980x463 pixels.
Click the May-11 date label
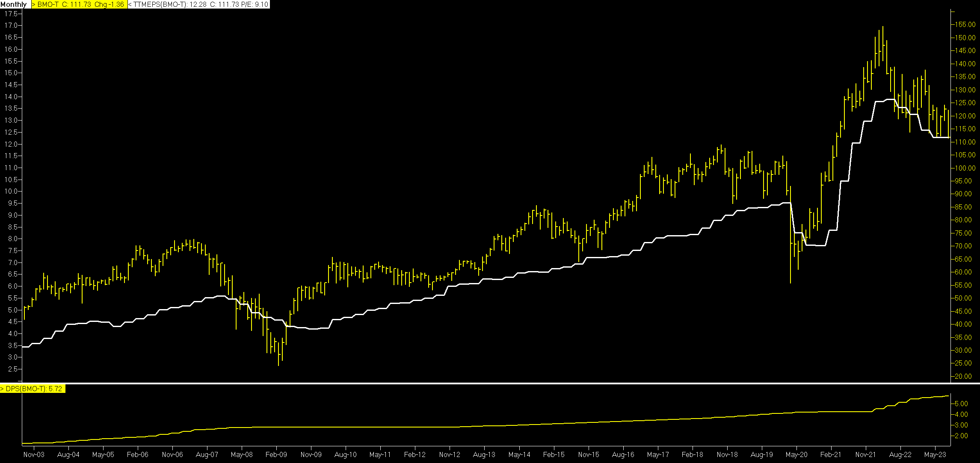[380, 454]
